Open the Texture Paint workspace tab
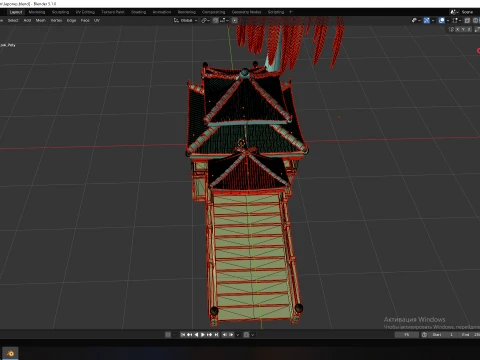The height and width of the screenshot is (360, 480). [x=113, y=12]
